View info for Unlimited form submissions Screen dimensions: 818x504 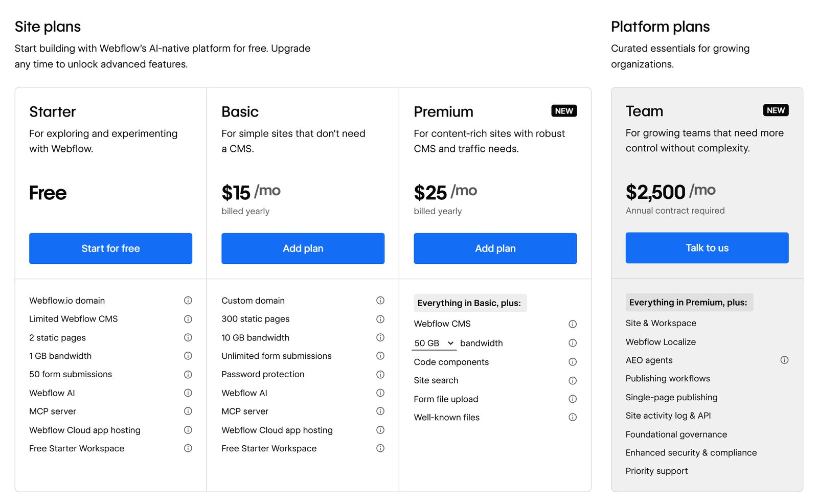tap(380, 356)
